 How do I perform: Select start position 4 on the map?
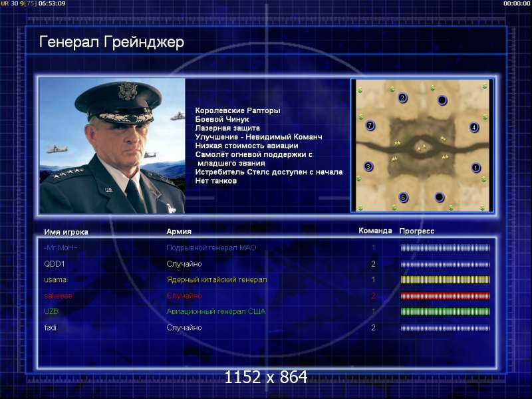[x=474, y=128]
